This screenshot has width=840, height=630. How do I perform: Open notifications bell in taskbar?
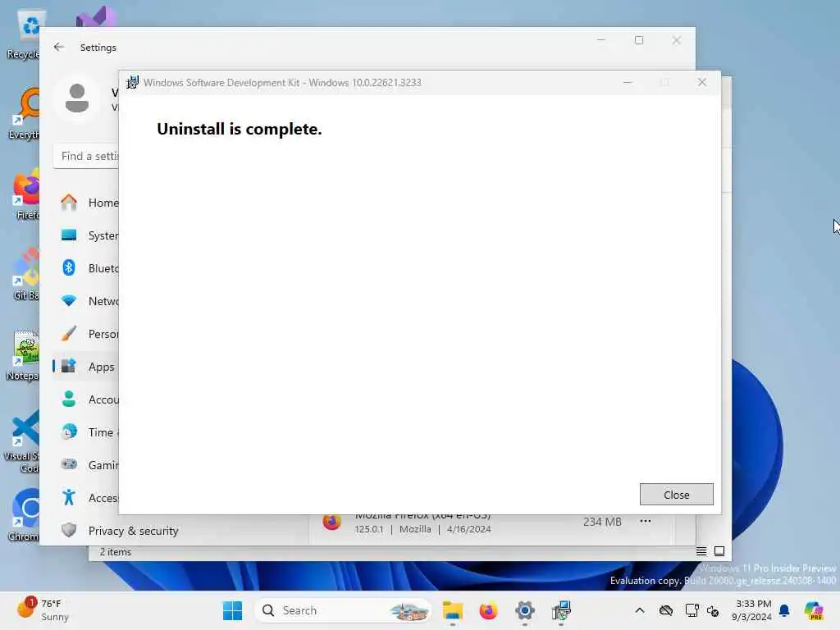pos(784,610)
